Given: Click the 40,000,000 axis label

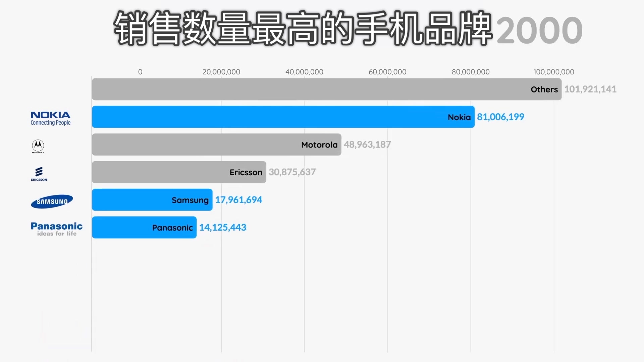Looking at the screenshot, I should [305, 72].
